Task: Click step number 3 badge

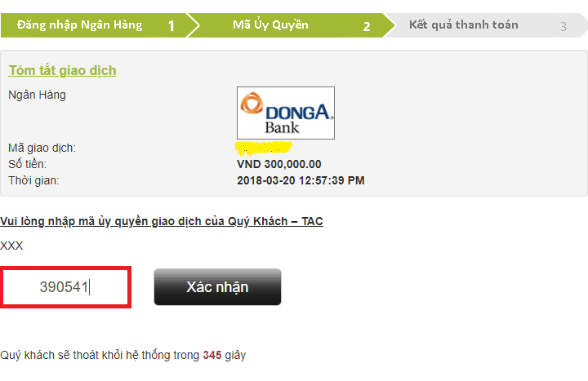Action: [x=563, y=26]
